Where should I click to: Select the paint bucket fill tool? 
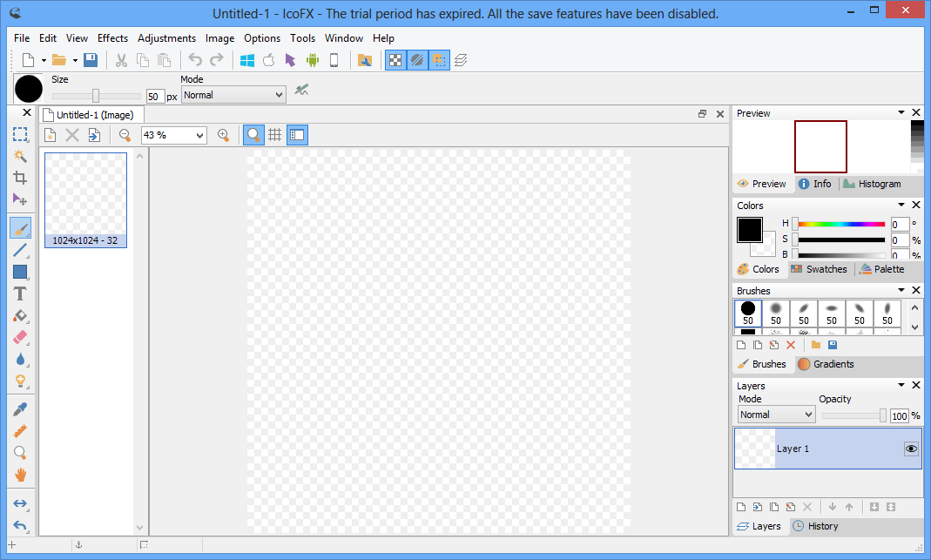(x=20, y=316)
